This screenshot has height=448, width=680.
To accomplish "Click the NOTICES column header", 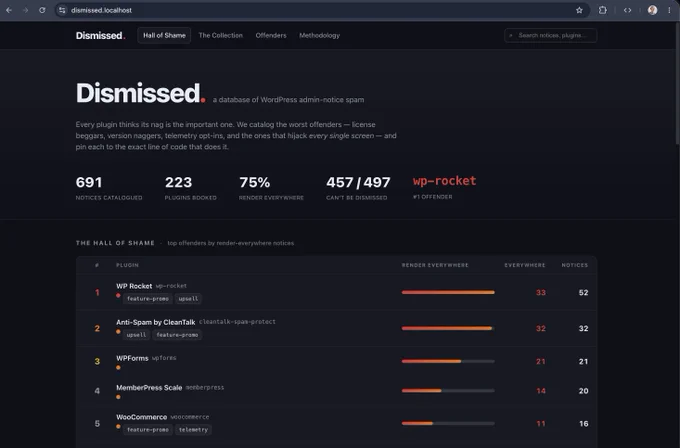I will (575, 265).
